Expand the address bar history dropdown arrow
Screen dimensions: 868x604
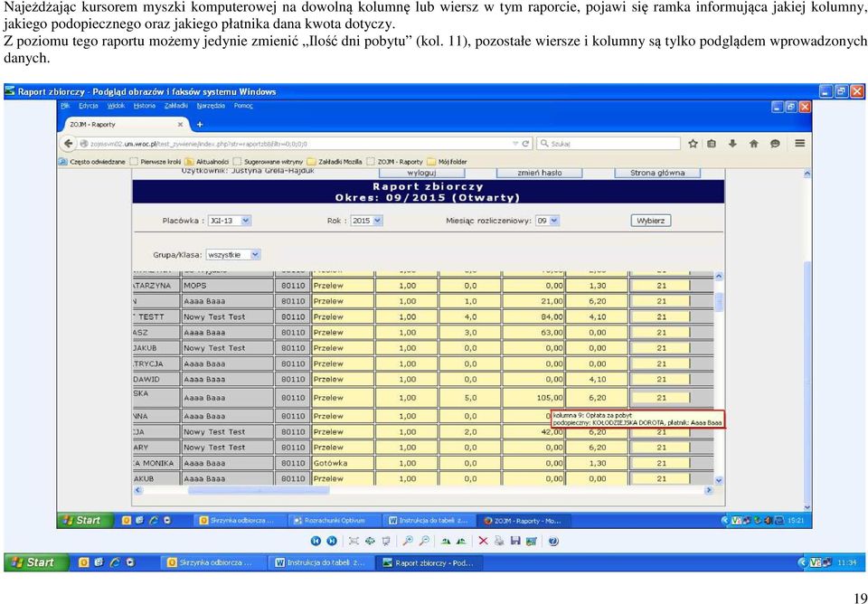515,144
